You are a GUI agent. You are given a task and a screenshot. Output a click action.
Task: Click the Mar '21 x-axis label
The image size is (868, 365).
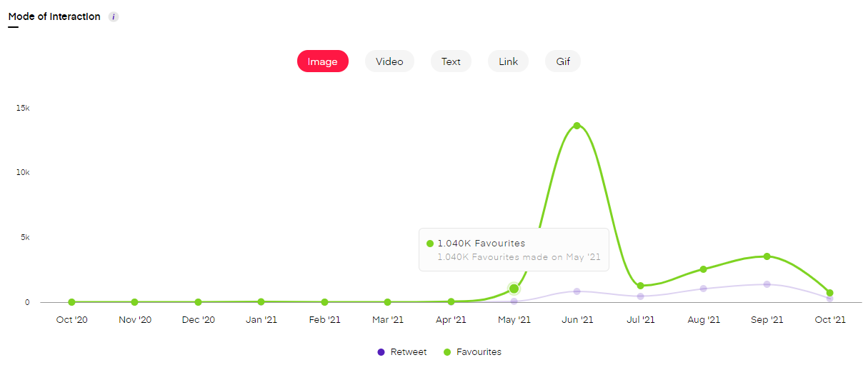coord(387,320)
